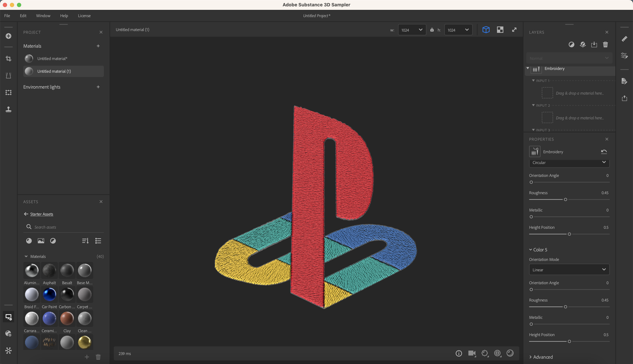Expand the Advanced section

point(530,357)
